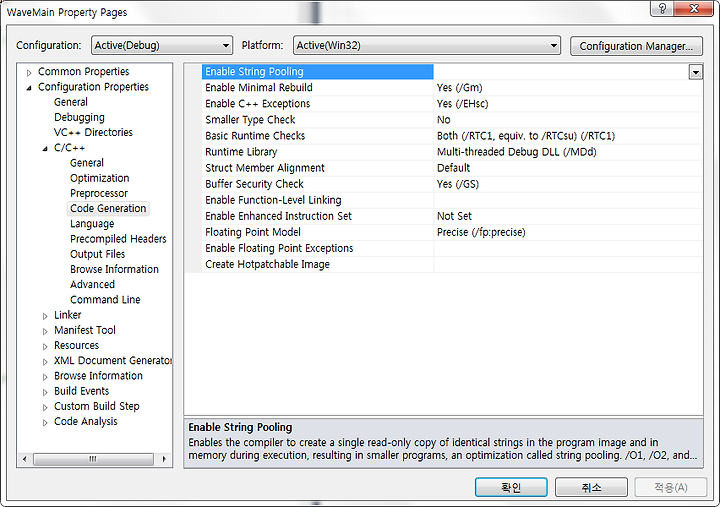
Task: Expand the Build Events tree node
Action: click(45, 392)
